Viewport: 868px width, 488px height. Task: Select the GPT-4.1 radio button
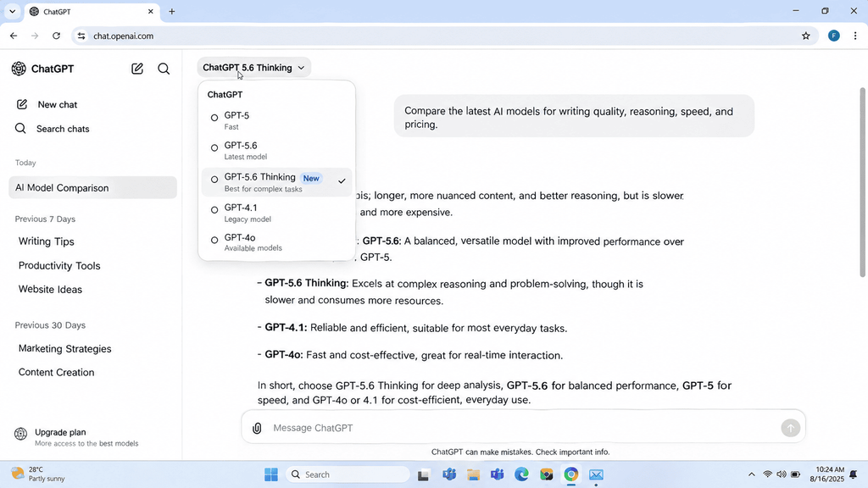[x=214, y=210]
